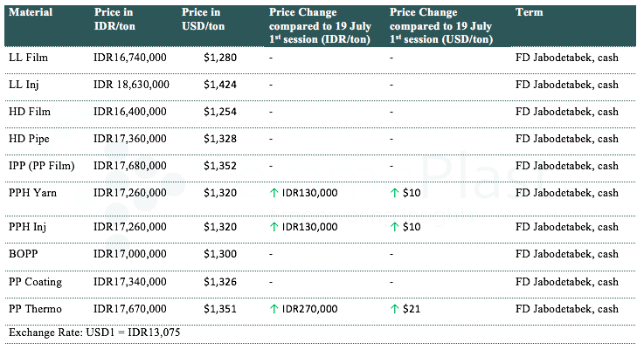Click the green up arrow beside $10 in PPH Inj row

click(x=395, y=226)
